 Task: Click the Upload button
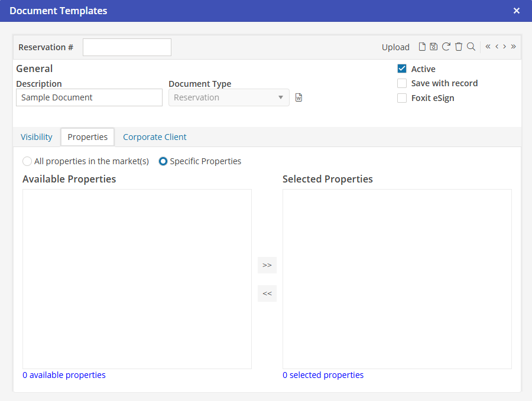pos(395,47)
